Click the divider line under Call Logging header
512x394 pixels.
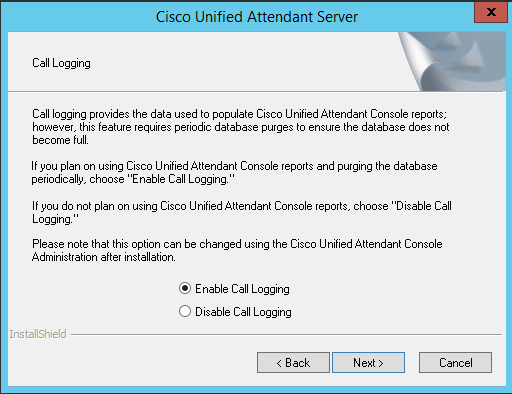point(213,91)
